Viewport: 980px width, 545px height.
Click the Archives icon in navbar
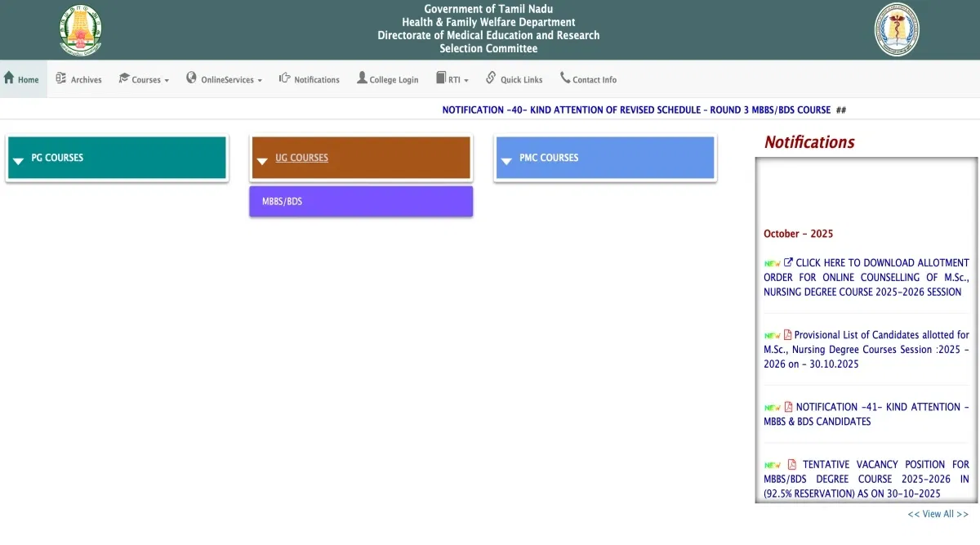[61, 78]
